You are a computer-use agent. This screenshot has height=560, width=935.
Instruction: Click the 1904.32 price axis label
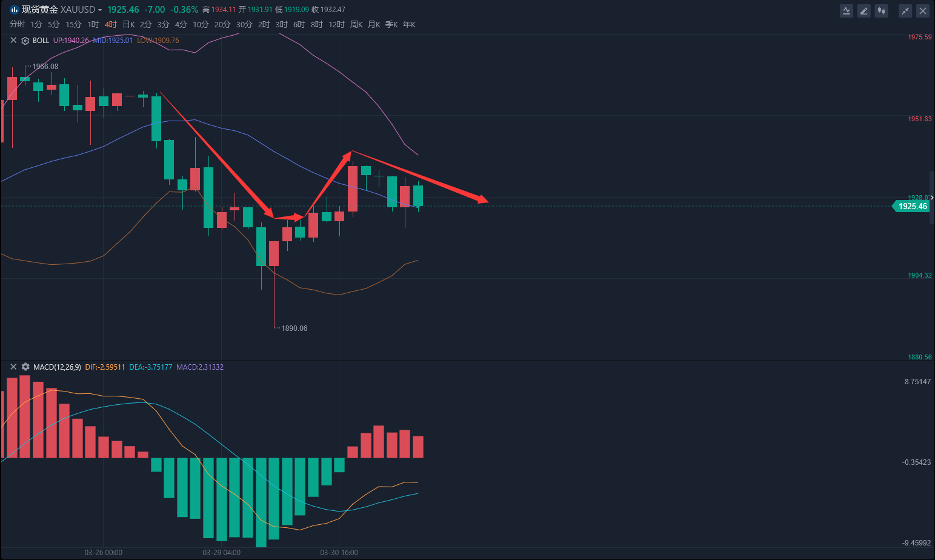pyautogui.click(x=920, y=276)
